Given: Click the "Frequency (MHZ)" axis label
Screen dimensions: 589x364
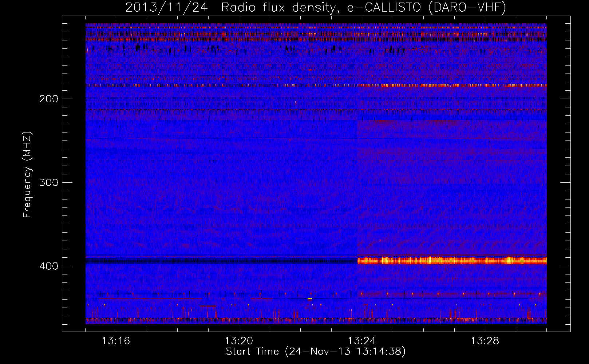Looking at the screenshot, I should (x=28, y=175).
